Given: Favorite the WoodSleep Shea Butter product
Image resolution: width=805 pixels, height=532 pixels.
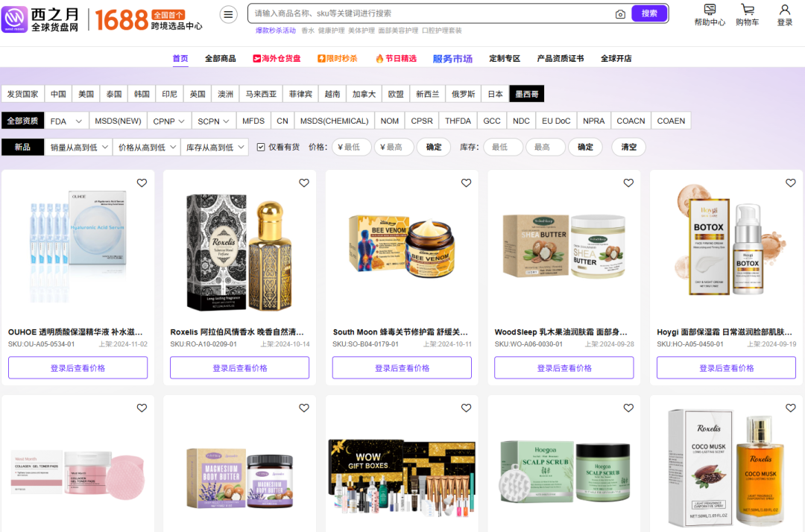Looking at the screenshot, I should point(628,183).
